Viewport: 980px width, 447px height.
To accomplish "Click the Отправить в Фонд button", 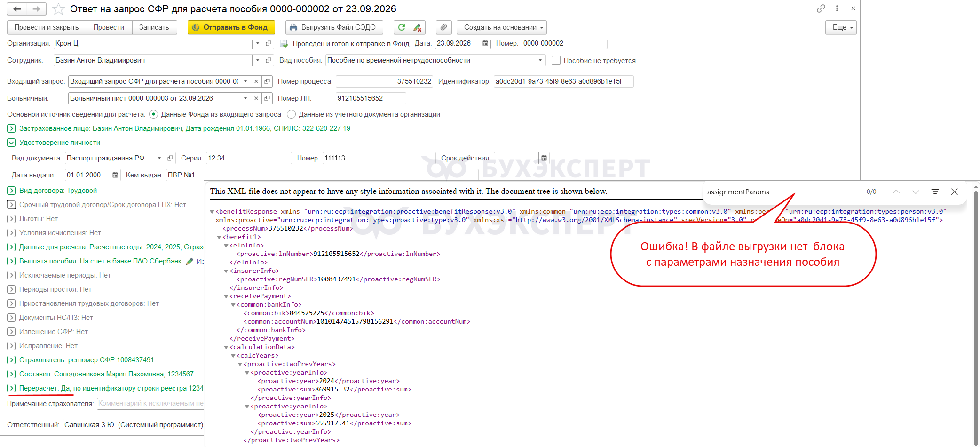I will point(231,27).
